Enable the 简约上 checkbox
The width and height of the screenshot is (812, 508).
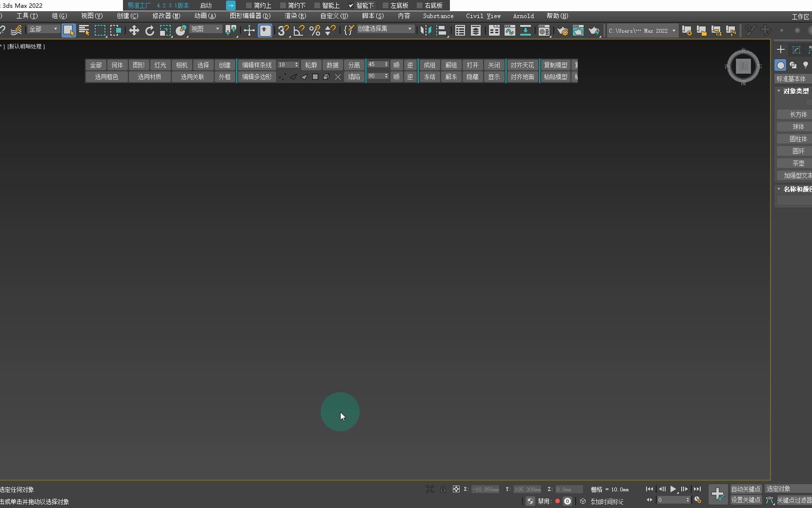click(x=248, y=5)
